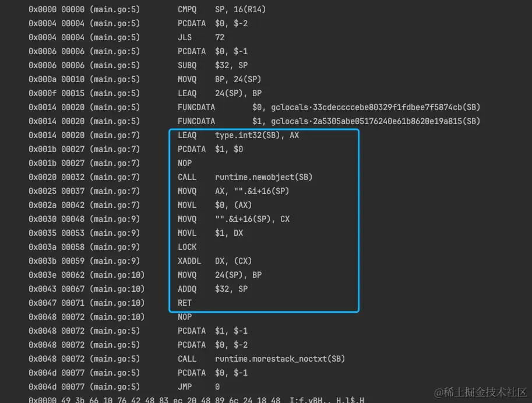
Task: Click the LOCK instruction
Action: click(187, 247)
